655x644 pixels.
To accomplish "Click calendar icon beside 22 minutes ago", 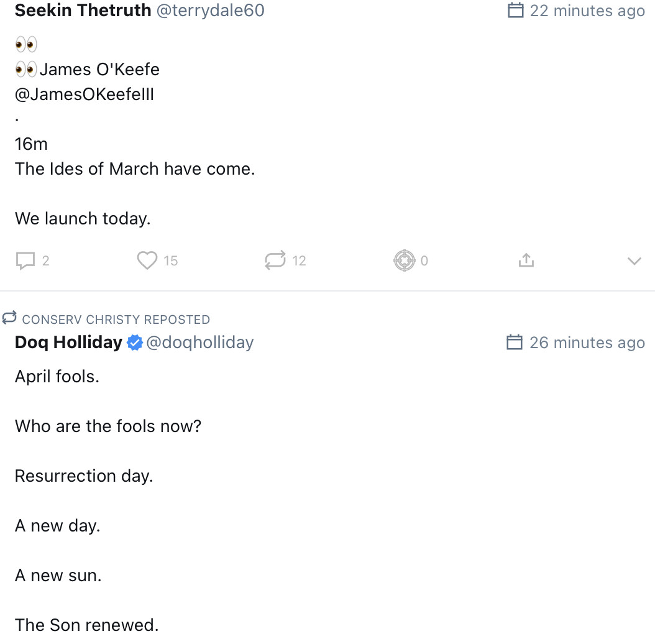I will pos(516,11).
